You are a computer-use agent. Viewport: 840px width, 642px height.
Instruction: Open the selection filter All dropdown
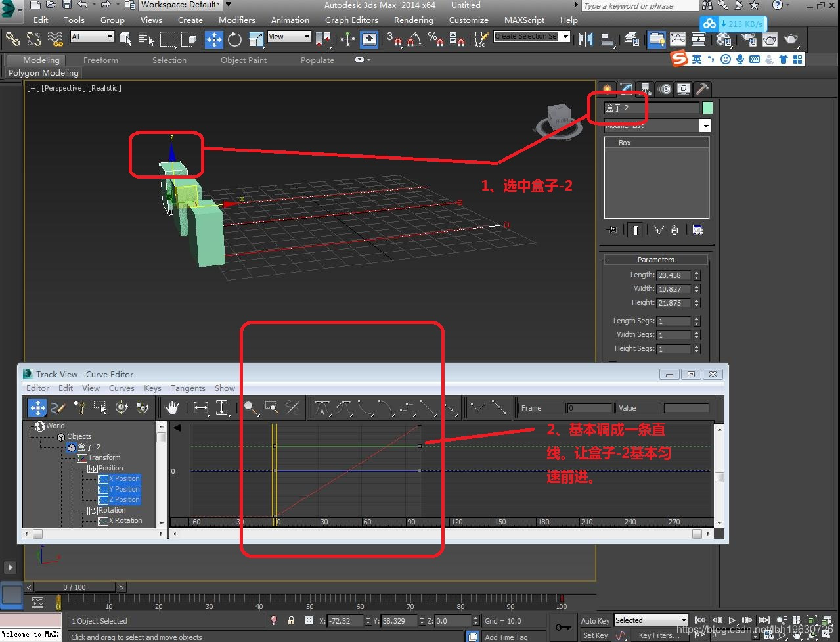click(92, 37)
